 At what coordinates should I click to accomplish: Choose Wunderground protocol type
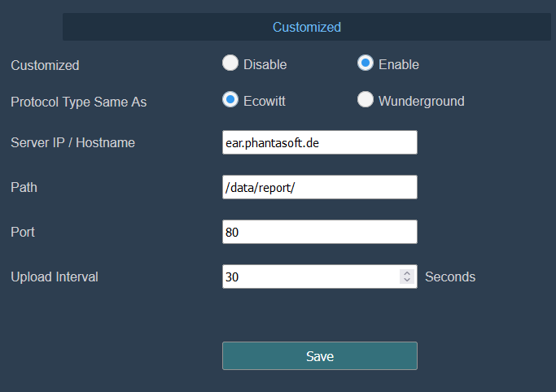(x=366, y=99)
